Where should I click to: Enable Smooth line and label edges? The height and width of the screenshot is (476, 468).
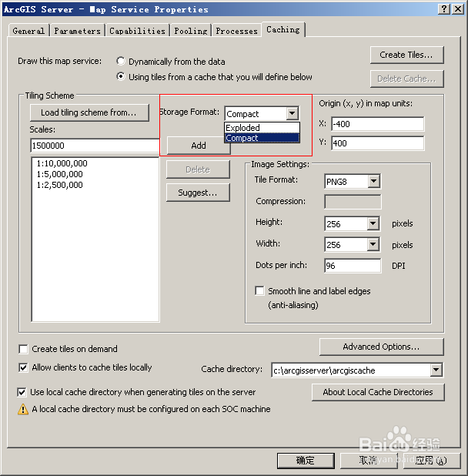(259, 290)
